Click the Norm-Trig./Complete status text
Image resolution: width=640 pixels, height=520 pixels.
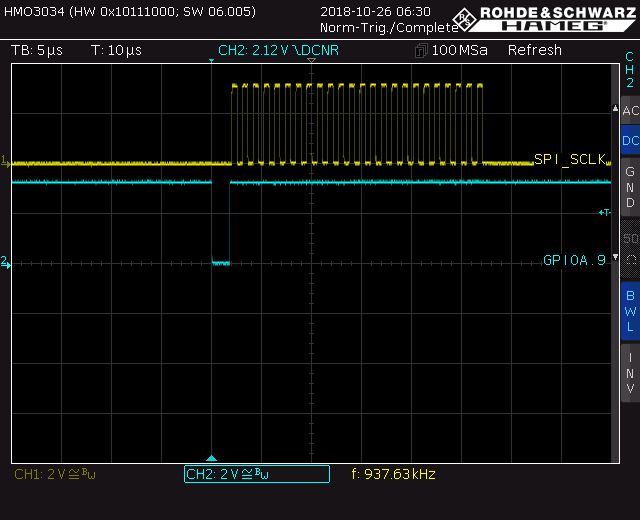click(389, 27)
